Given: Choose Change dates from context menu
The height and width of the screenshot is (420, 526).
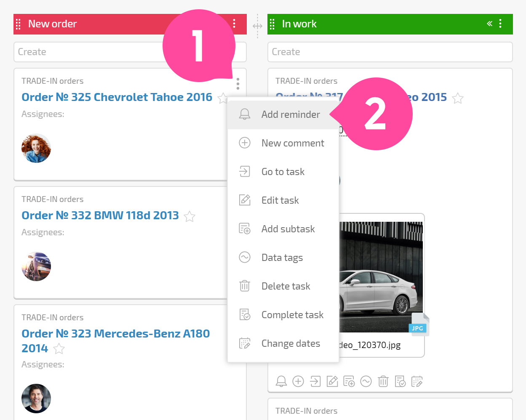Looking at the screenshot, I should (283, 343).
